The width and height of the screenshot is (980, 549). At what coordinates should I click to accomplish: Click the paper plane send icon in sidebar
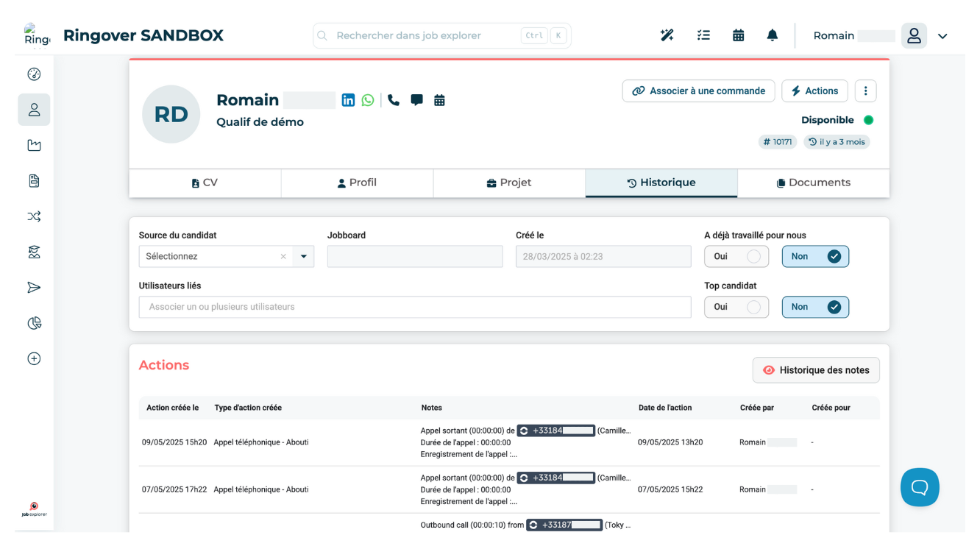[33, 287]
